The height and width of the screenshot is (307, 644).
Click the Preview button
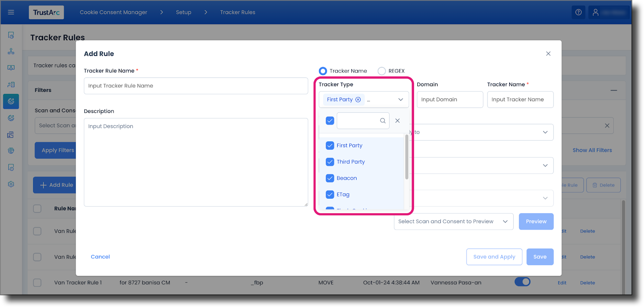coord(536,222)
